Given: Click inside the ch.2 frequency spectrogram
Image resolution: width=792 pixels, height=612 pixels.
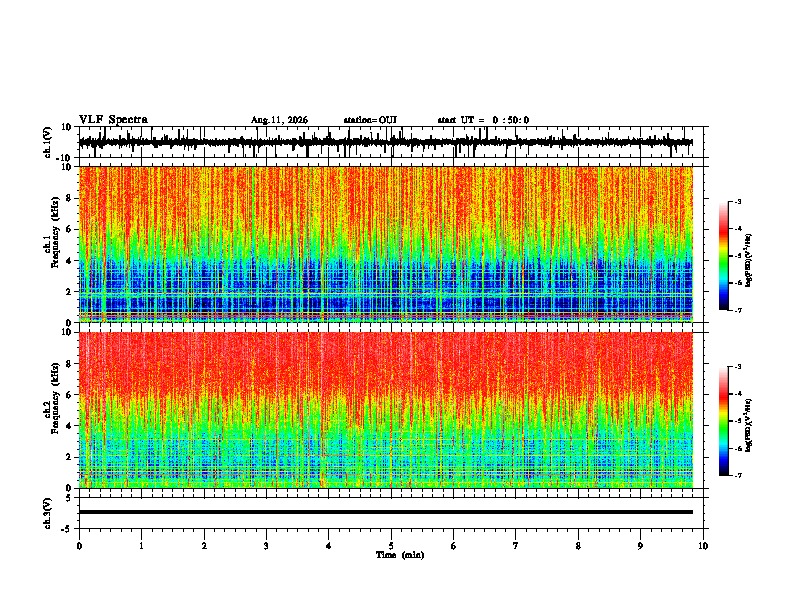Looking at the screenshot, I should pos(385,410).
